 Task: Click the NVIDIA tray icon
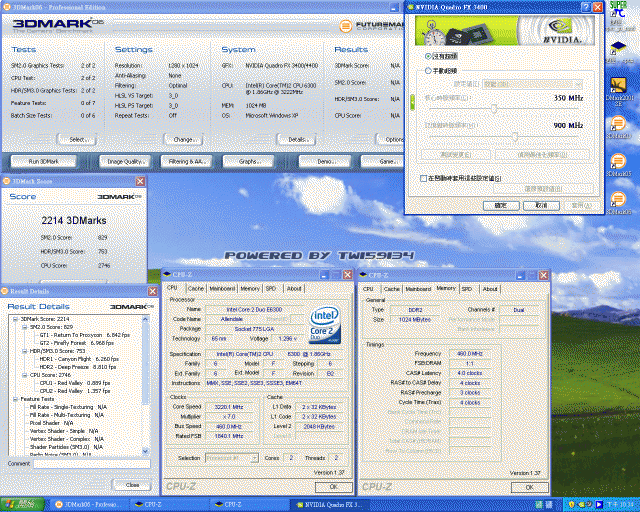point(581,505)
